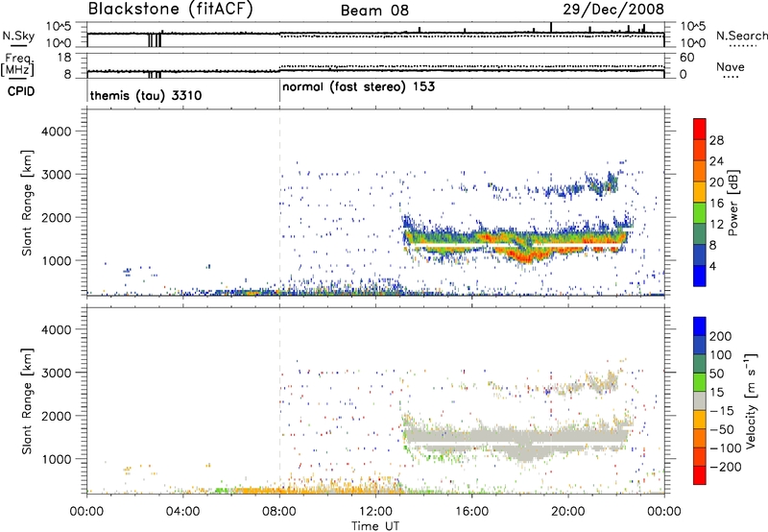Select the N.Sky legend label
This screenshot has height=532, width=768.
pos(18,36)
